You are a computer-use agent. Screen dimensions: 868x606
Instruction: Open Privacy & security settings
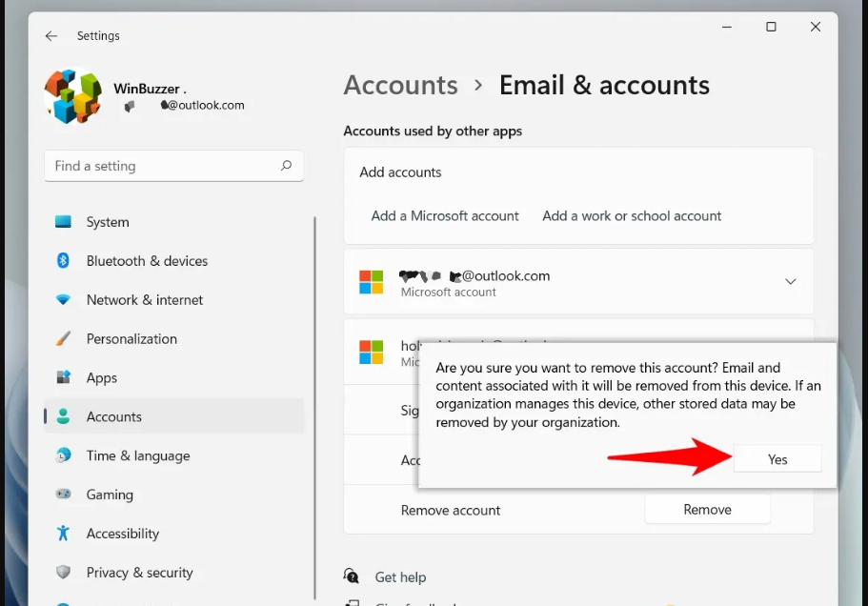click(173, 573)
